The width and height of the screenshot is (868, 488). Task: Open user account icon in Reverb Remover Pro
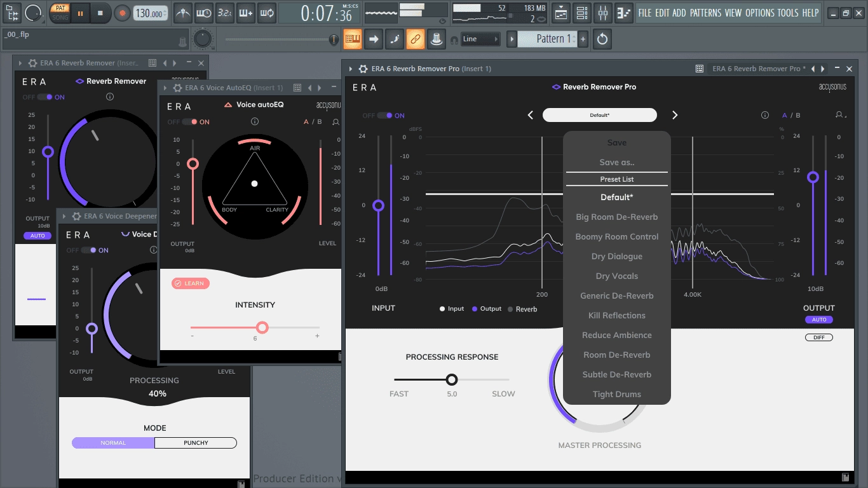coord(841,115)
